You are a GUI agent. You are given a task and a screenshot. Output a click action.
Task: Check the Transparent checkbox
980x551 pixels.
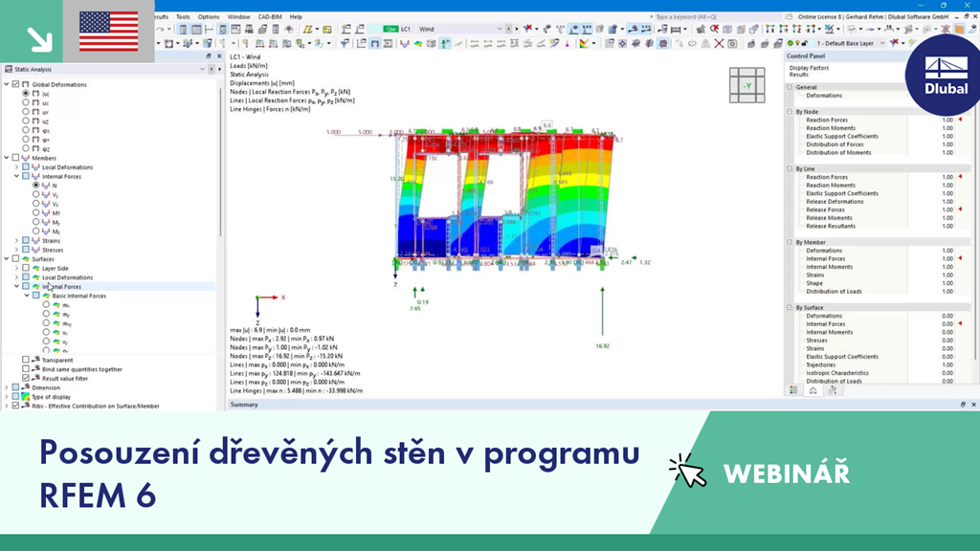tap(26, 360)
